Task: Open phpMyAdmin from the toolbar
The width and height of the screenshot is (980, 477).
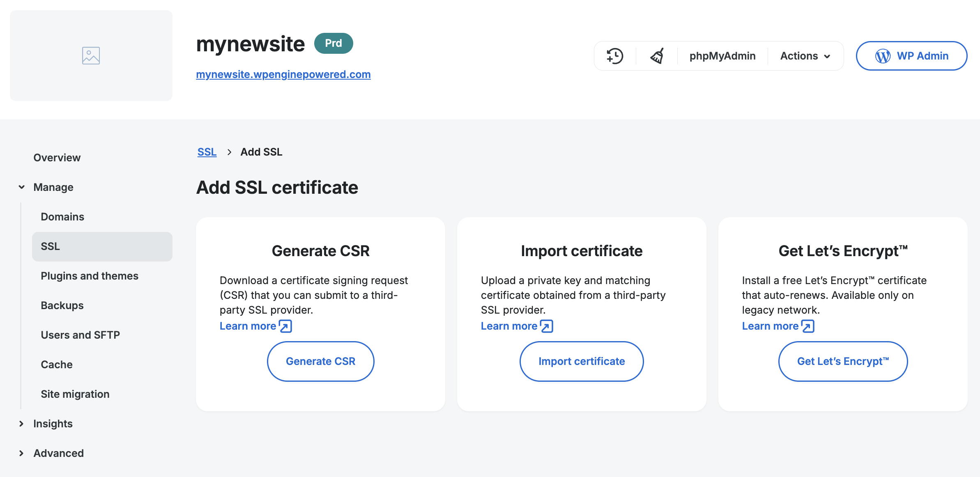Action: pyautogui.click(x=722, y=56)
